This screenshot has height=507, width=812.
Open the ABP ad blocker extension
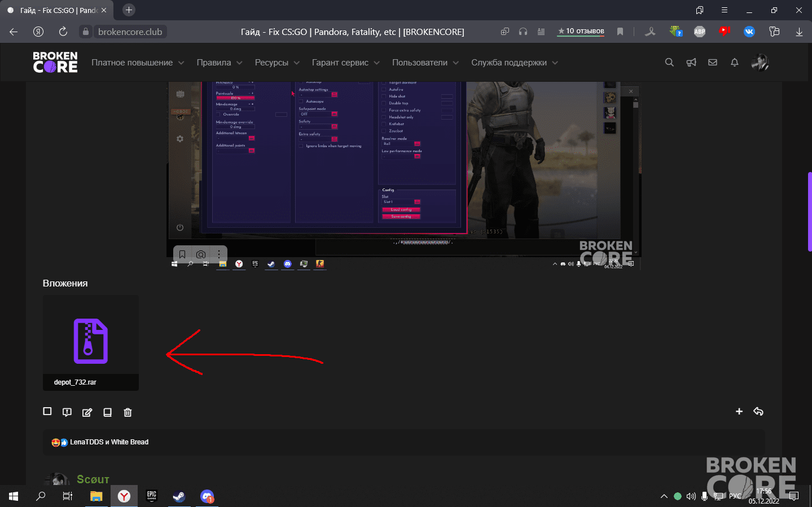click(x=700, y=32)
